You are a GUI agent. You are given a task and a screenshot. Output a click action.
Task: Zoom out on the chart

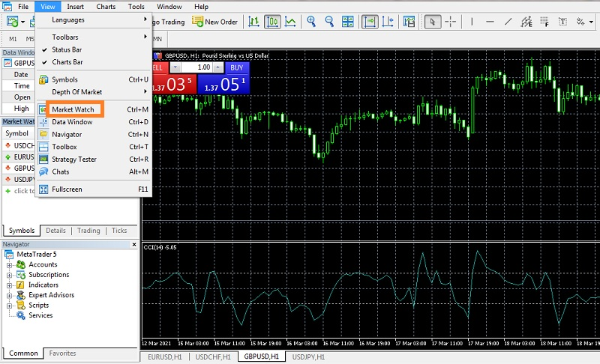point(329,22)
